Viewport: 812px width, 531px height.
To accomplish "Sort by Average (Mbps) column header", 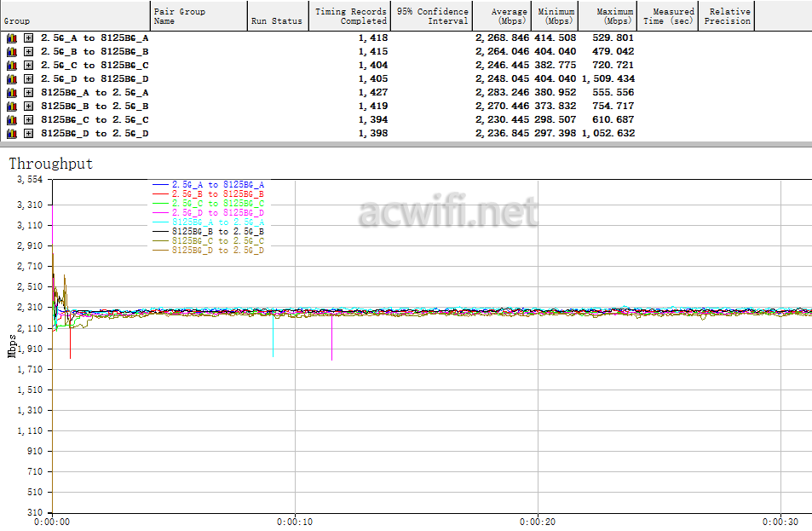I will pos(502,16).
